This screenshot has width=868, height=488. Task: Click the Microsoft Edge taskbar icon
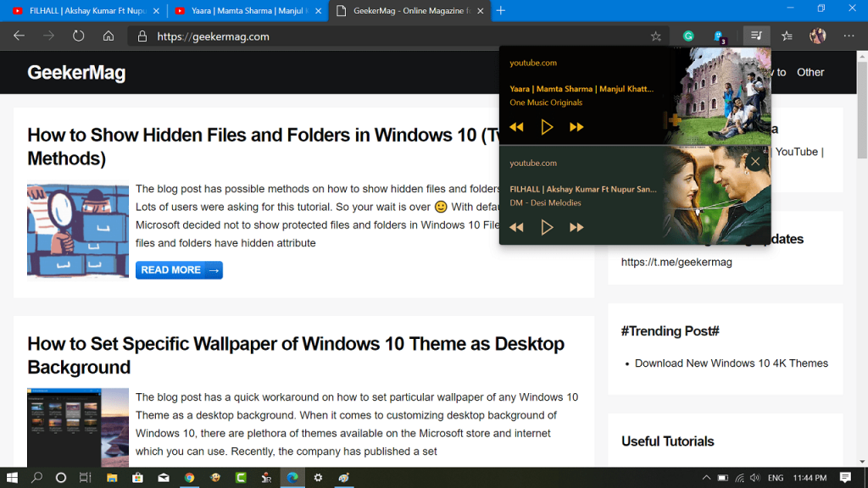(x=292, y=478)
